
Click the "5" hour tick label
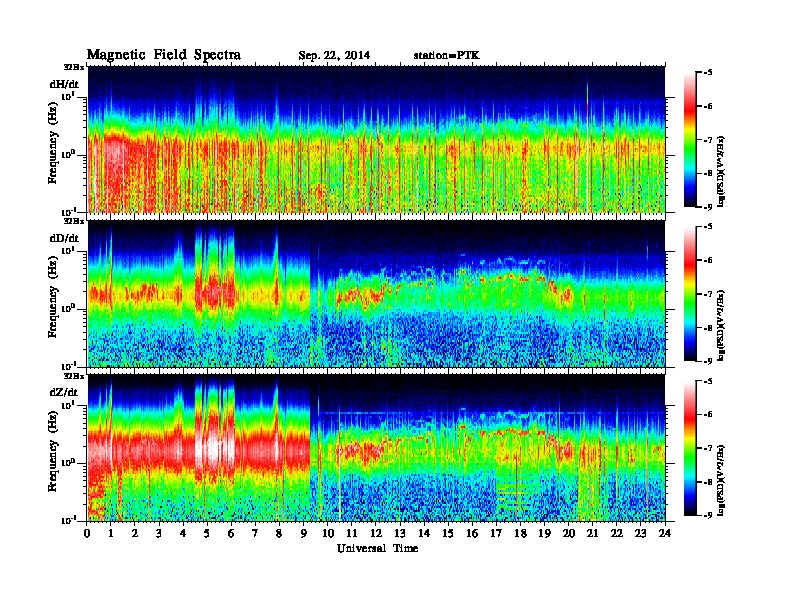(x=207, y=533)
